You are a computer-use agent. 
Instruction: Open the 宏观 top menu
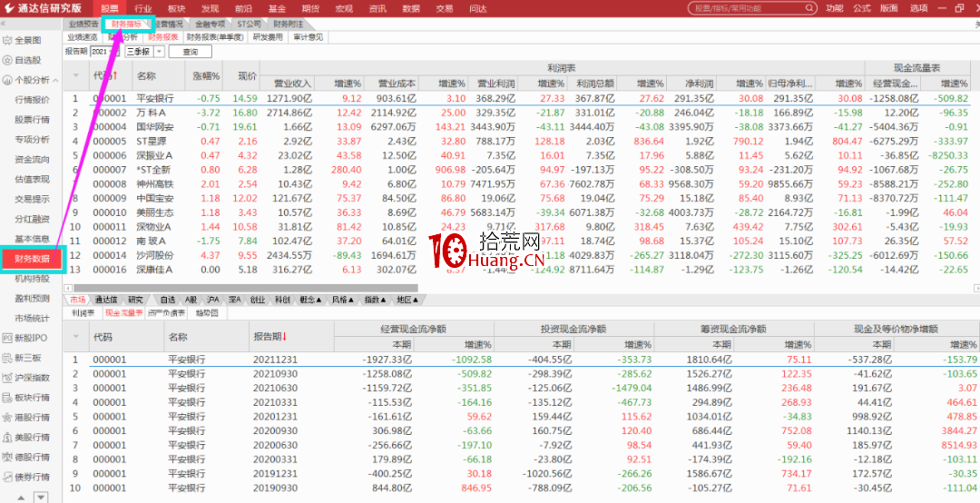(344, 8)
